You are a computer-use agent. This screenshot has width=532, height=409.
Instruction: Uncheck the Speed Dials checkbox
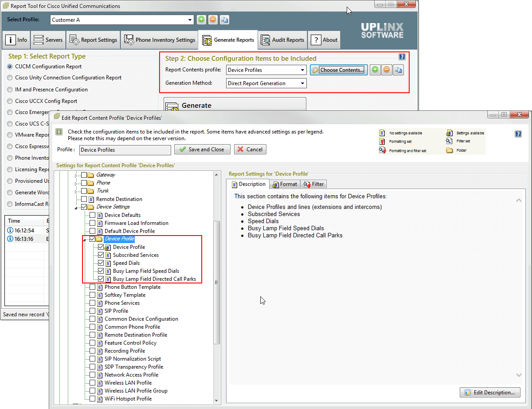click(x=101, y=263)
